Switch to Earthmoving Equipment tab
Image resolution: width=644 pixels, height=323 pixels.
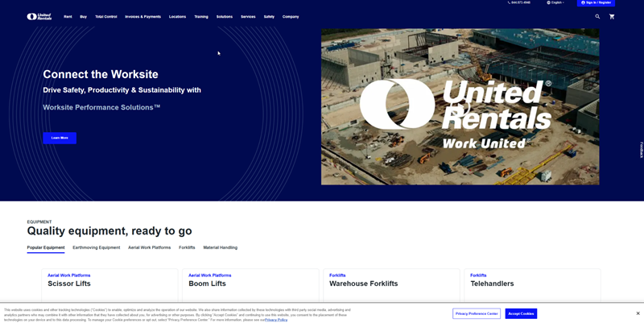(97, 248)
